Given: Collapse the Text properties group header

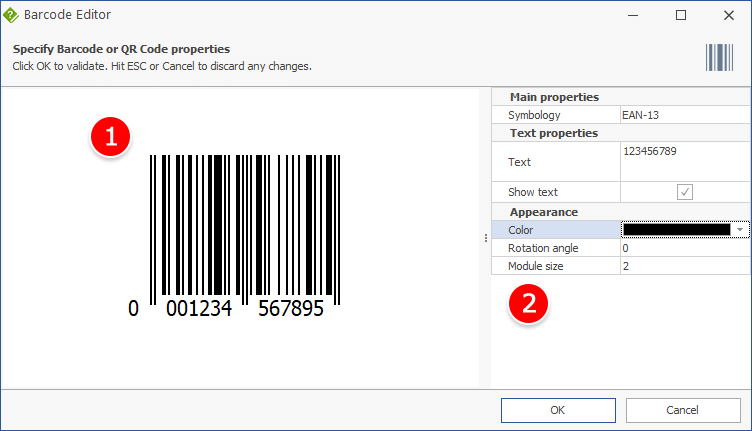Looking at the screenshot, I should click(554, 133).
